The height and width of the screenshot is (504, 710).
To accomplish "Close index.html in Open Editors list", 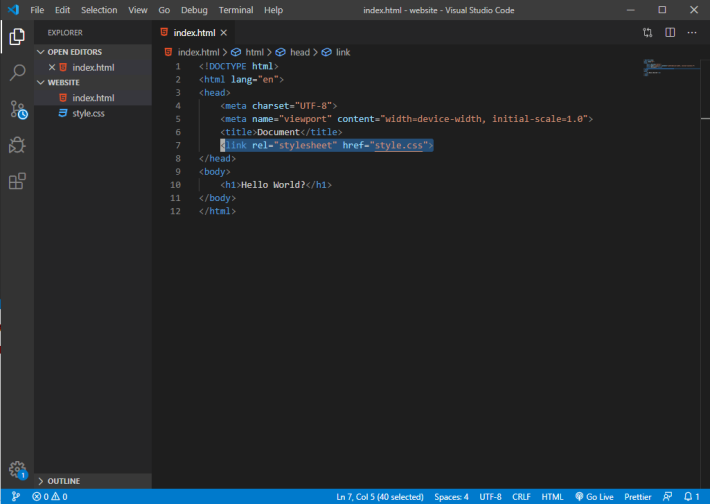I will 52,67.
